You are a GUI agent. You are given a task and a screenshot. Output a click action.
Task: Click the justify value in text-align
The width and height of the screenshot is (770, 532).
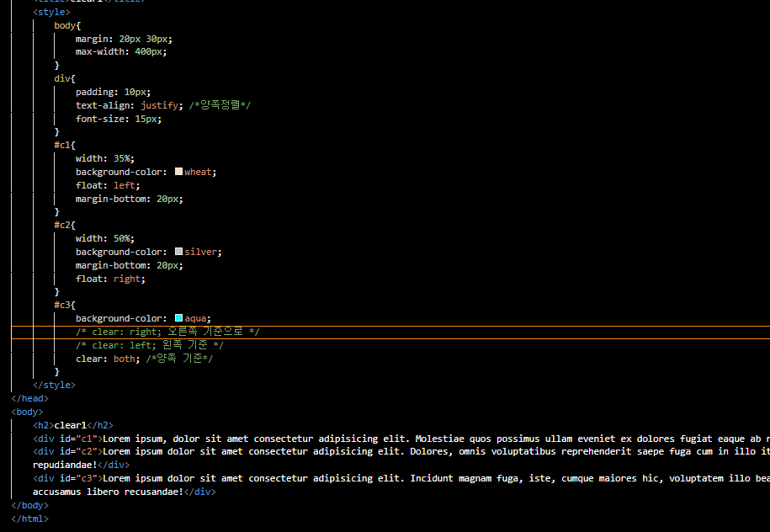tap(159, 105)
